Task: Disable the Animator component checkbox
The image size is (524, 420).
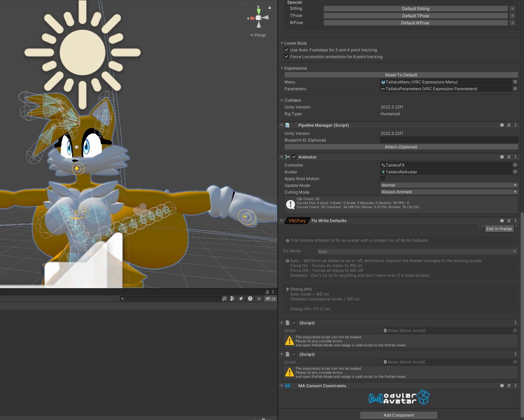Action: 294,157
